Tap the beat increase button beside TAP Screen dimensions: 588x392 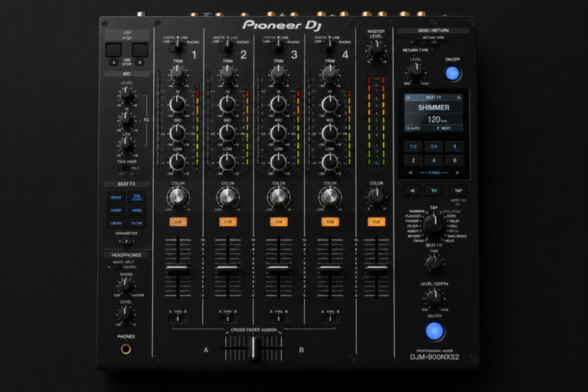tap(434, 191)
